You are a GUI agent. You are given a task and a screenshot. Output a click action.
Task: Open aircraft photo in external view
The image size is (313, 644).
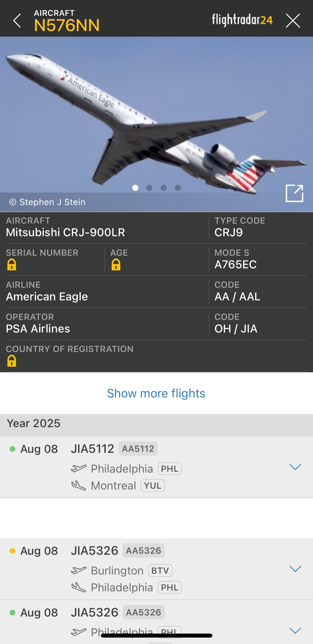294,193
